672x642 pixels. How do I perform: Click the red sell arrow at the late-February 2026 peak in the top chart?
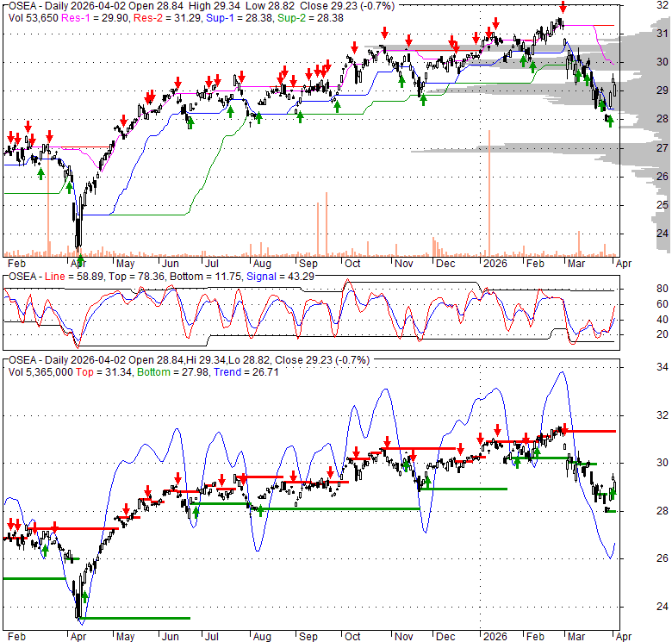point(563,8)
